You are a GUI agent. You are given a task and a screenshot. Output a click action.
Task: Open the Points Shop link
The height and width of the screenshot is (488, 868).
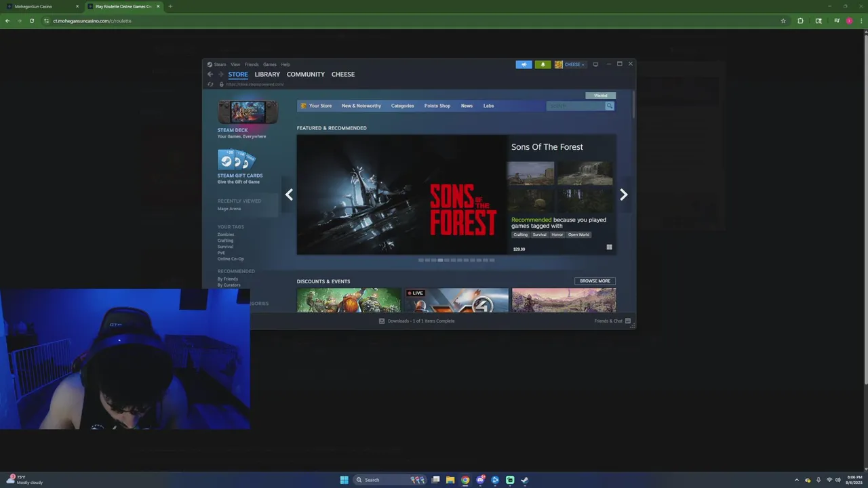pos(437,106)
